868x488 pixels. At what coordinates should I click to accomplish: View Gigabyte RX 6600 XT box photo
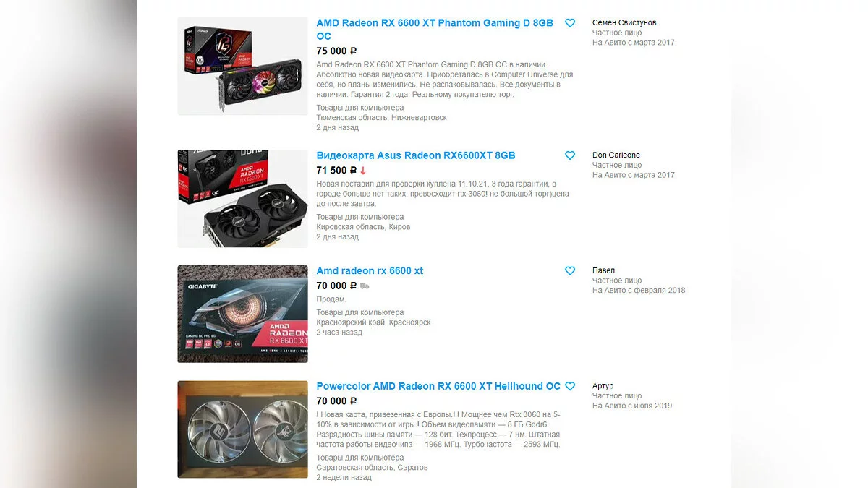point(242,314)
